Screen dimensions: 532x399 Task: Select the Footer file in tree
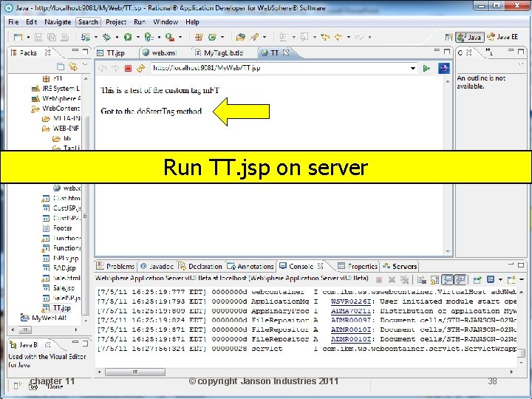62,228
